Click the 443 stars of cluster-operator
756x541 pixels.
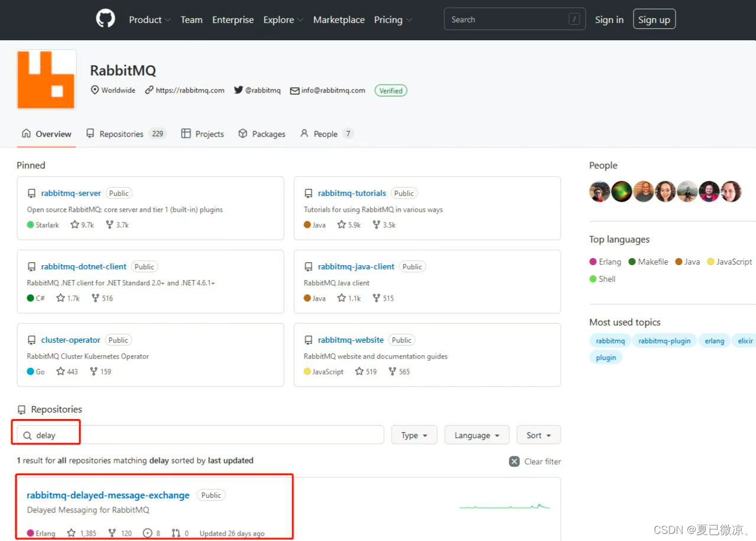[x=67, y=372]
